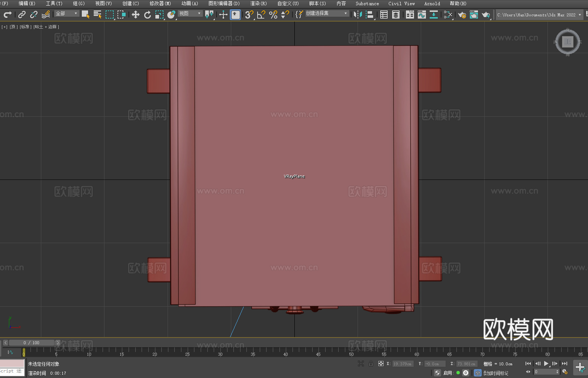Choose the rectangular selection region tool

pyautogui.click(x=110, y=14)
